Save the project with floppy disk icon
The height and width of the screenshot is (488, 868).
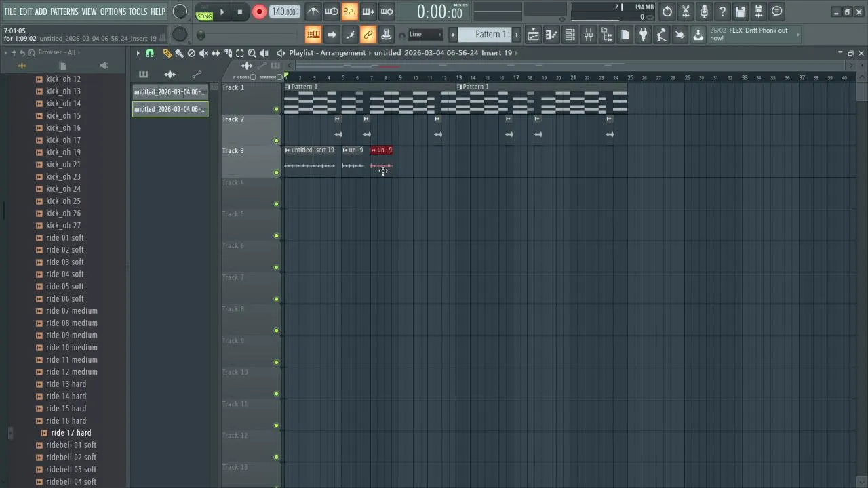(741, 12)
